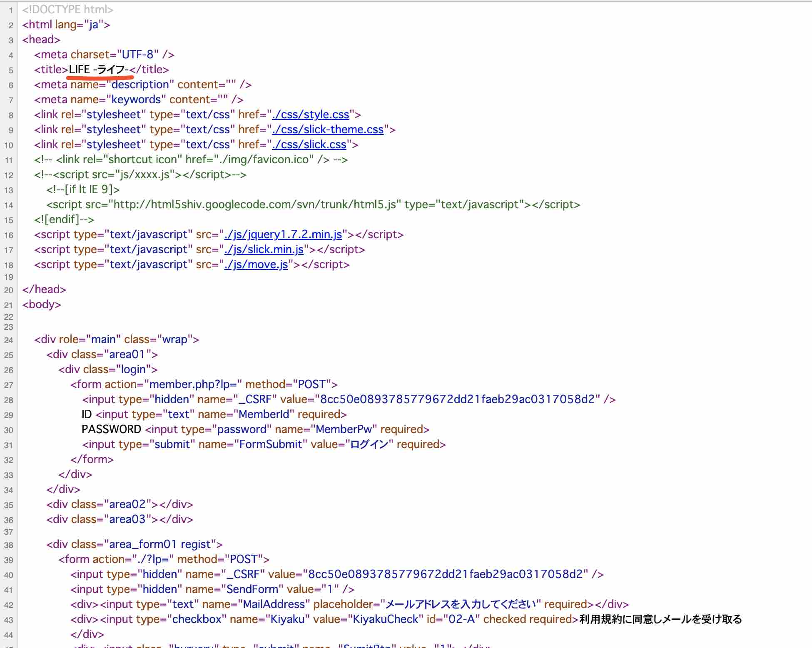
Task: Click line number 19
Action: coord(9,277)
